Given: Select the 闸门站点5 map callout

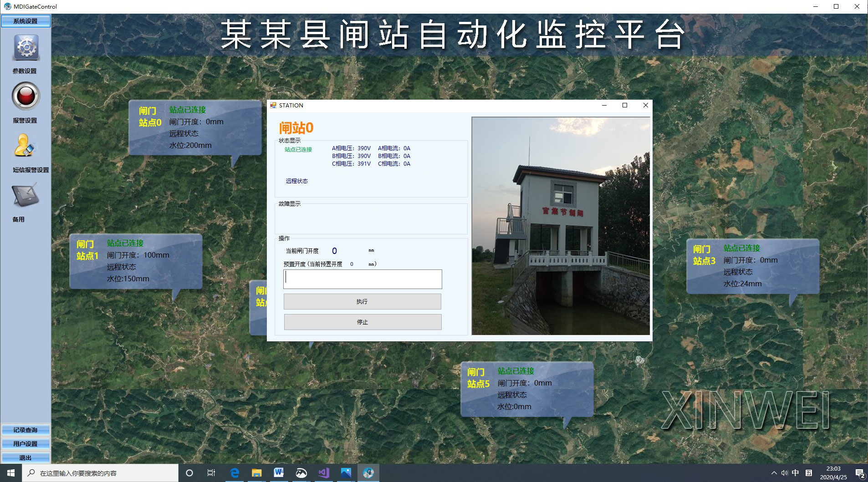Looking at the screenshot, I should pyautogui.click(x=527, y=389).
